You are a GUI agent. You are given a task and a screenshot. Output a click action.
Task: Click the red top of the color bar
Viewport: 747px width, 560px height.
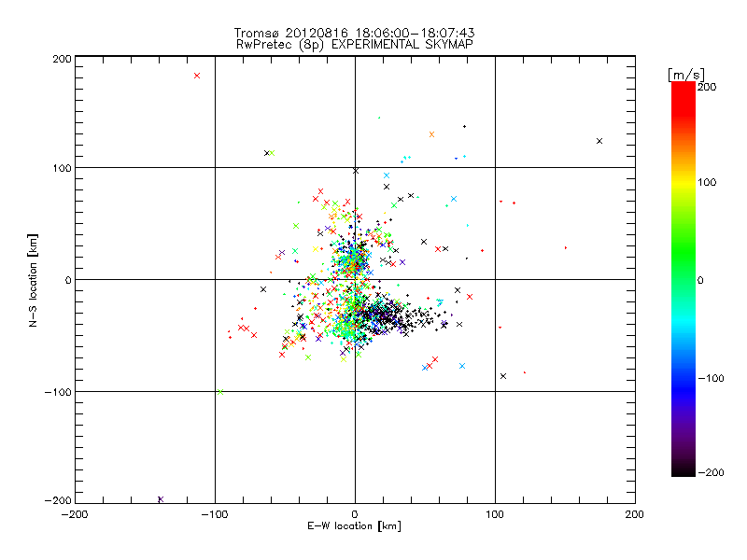[x=684, y=91]
